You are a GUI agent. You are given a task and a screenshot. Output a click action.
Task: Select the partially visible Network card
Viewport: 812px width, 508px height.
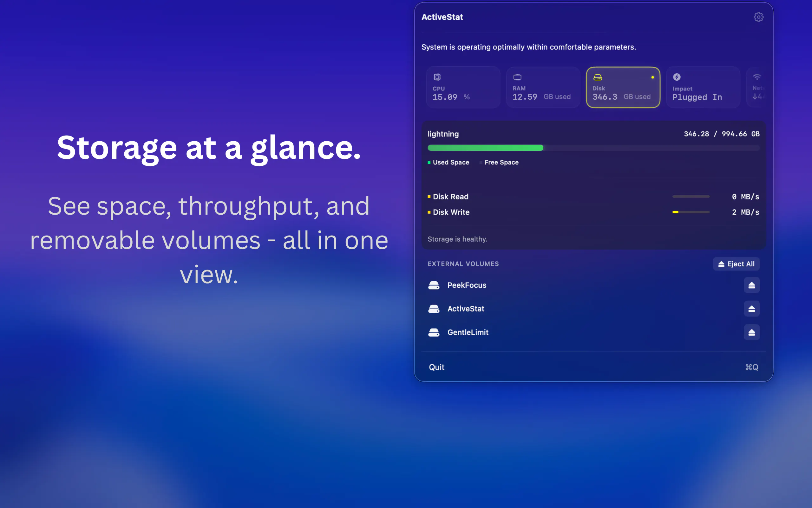(x=756, y=87)
